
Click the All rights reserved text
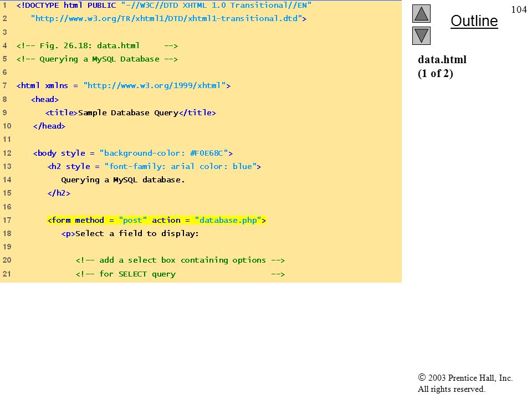coord(451,389)
